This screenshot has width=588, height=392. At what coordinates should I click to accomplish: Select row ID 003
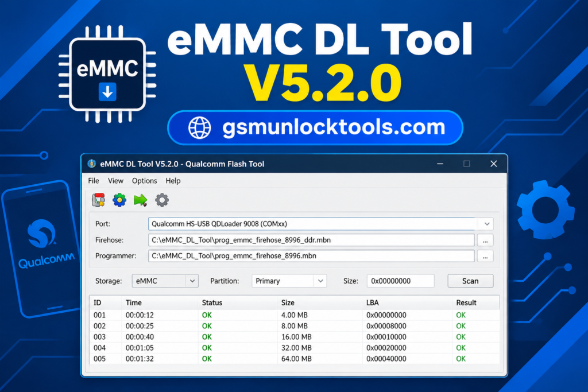click(295, 336)
